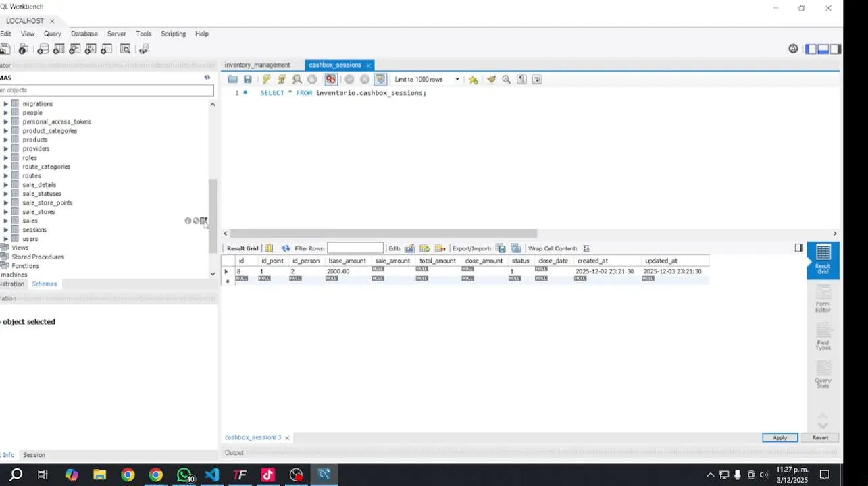Open the Form Editor side panel

click(x=823, y=298)
